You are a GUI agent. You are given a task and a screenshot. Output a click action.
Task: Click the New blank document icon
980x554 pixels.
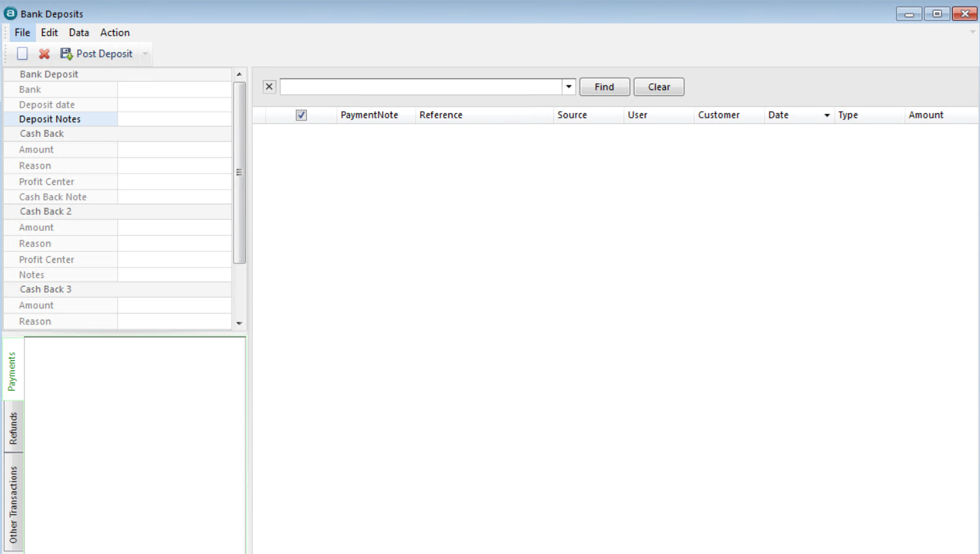point(22,54)
